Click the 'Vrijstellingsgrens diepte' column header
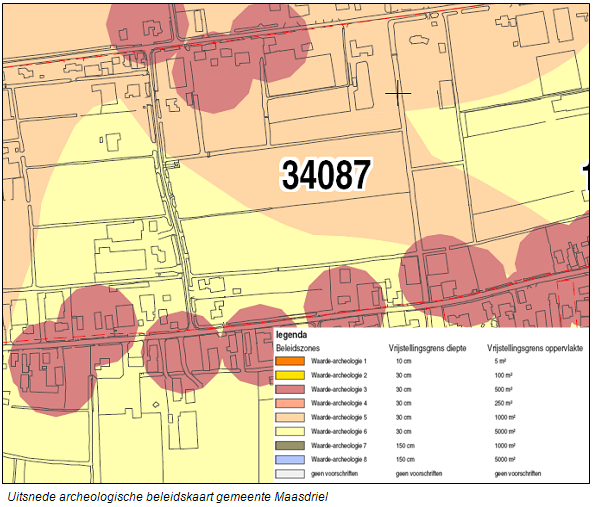The width and height of the screenshot is (593, 507). (427, 348)
